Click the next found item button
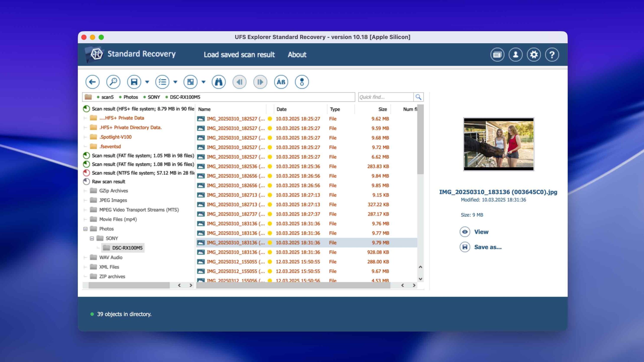The width and height of the screenshot is (644, 362). coord(260,82)
